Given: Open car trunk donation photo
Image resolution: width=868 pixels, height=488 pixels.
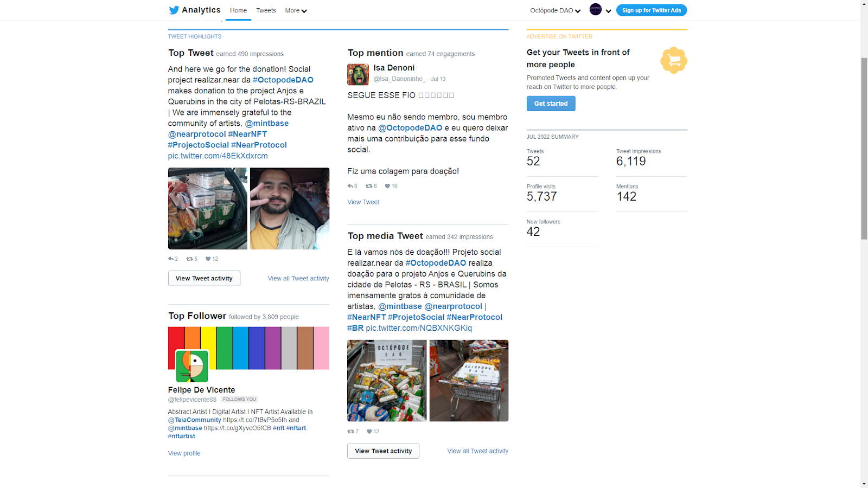Looking at the screenshot, I should point(208,209).
